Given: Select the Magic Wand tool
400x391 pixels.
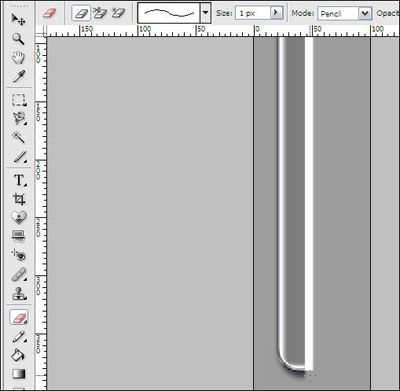Looking at the screenshot, I should point(19,137).
